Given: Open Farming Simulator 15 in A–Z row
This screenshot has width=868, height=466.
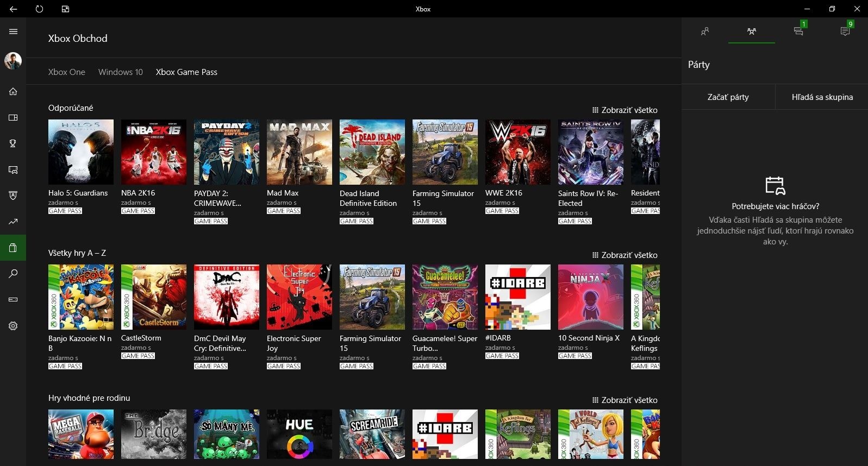Looking at the screenshot, I should point(372,297).
